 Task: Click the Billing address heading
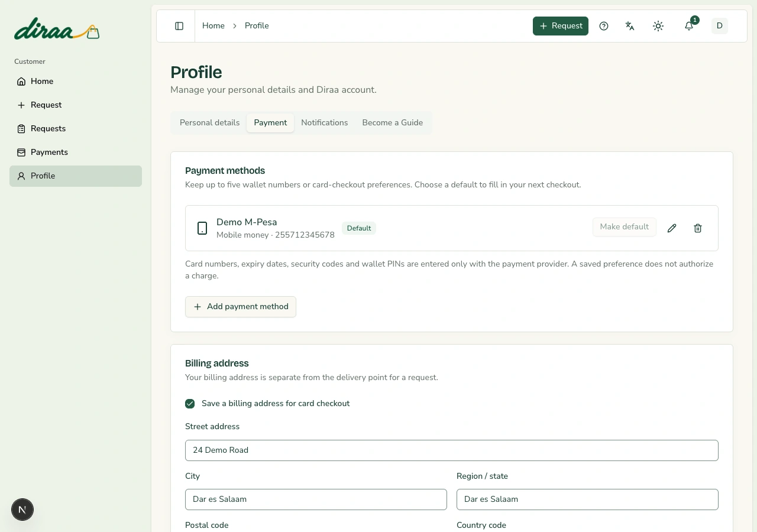tap(217, 364)
